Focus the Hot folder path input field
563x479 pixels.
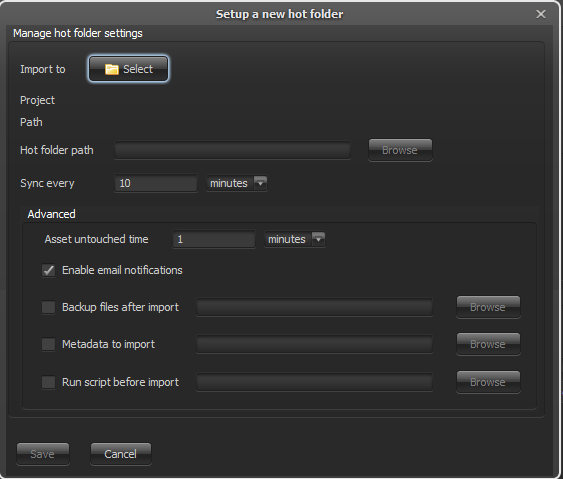coord(232,150)
